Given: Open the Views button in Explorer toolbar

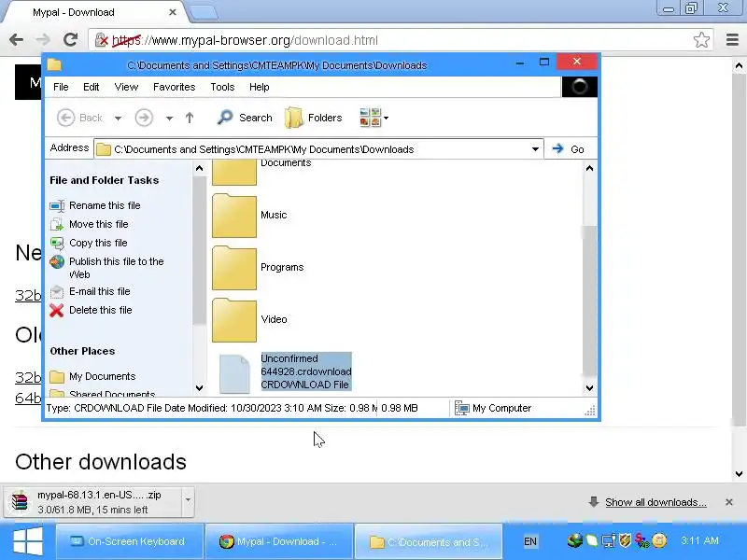Looking at the screenshot, I should click(370, 118).
